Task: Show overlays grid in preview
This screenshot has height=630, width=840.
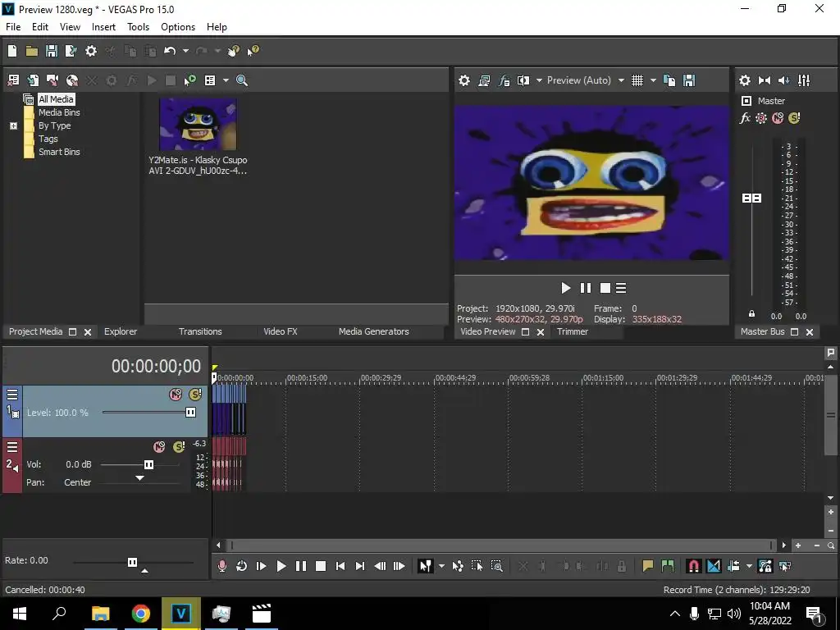Action: (637, 80)
